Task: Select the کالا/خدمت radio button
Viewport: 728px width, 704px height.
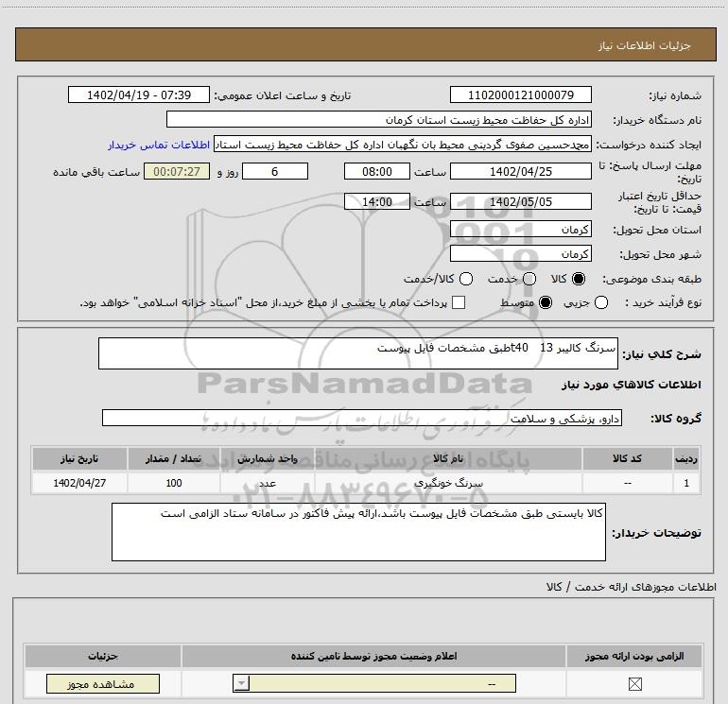Action: pos(466,279)
